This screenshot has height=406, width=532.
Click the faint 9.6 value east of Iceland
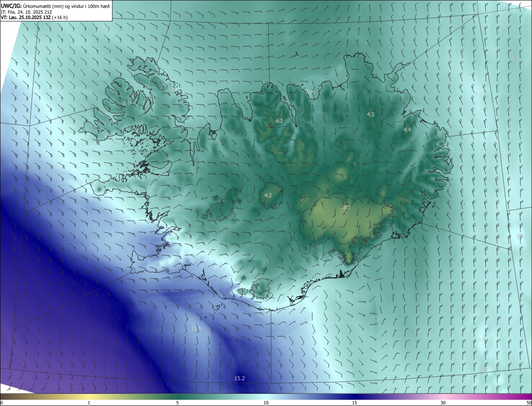point(479,94)
